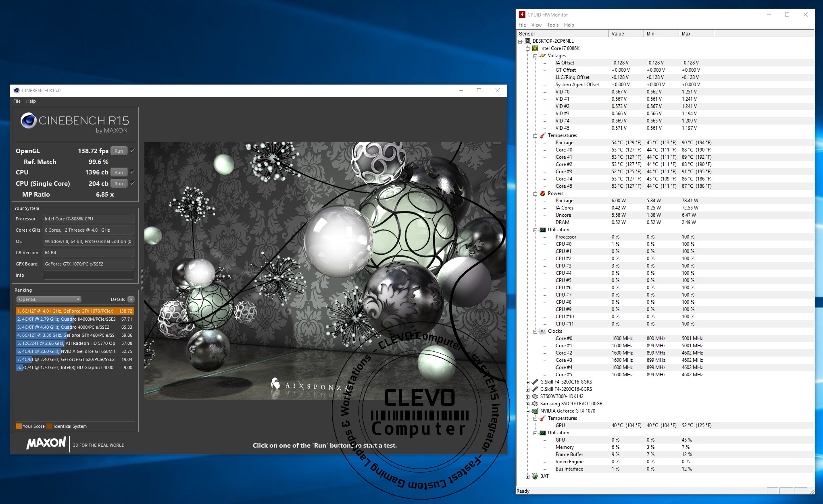Viewport: 823px width, 504px height.
Task: Select Intel HD Graphics 4000 ranking row
Action: [75, 367]
